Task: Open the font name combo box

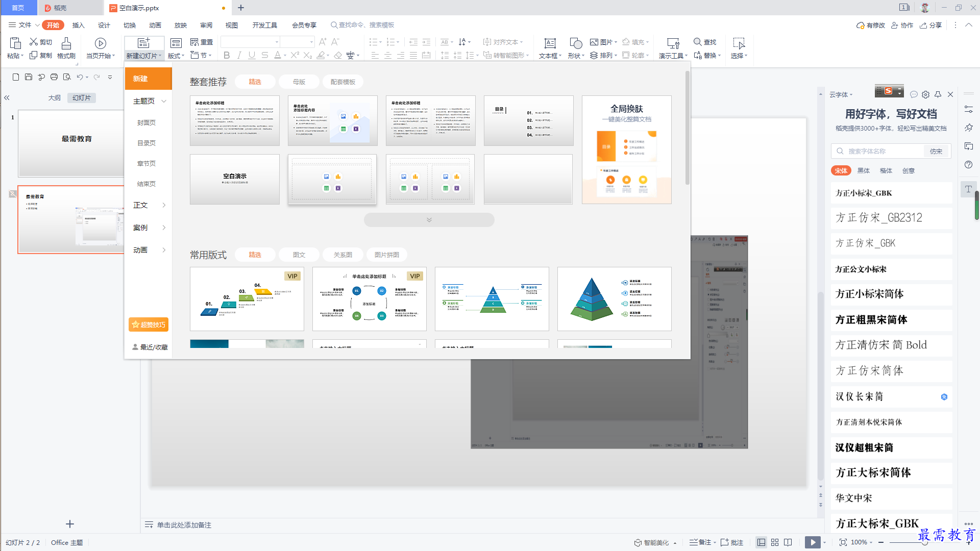Action: tap(251, 42)
